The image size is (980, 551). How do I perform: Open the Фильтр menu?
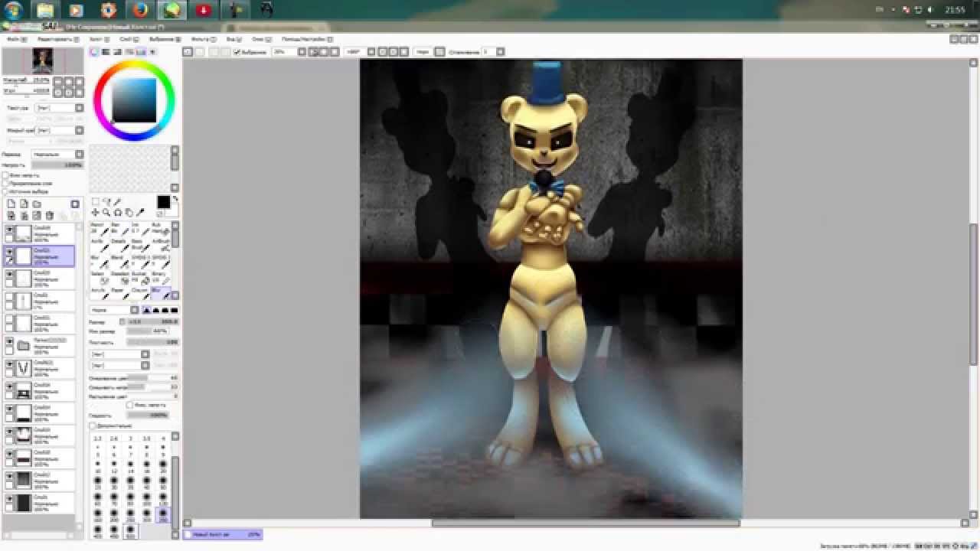pyautogui.click(x=202, y=38)
